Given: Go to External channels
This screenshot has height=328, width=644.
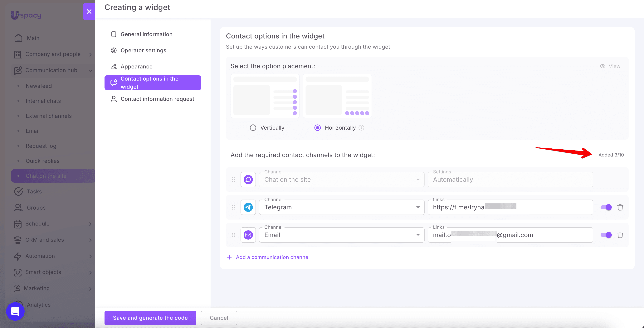Looking at the screenshot, I should click(49, 116).
